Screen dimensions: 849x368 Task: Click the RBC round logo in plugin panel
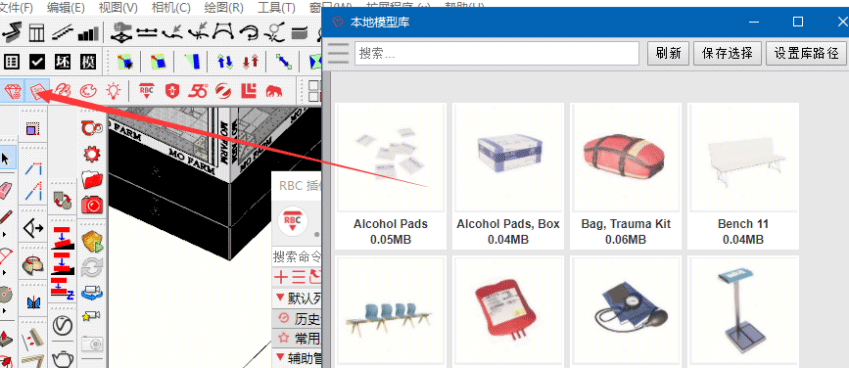[x=293, y=221]
